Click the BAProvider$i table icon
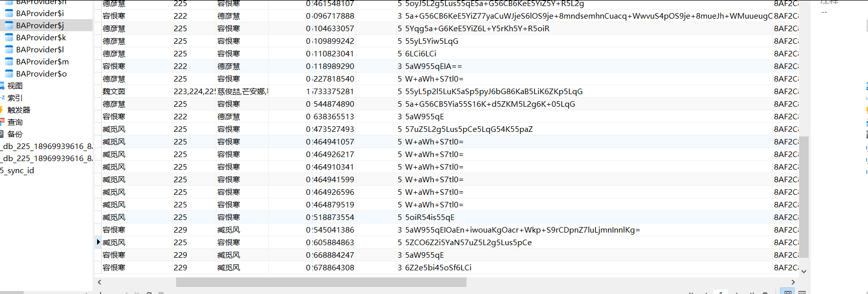Image resolution: width=868 pixels, height=294 pixels. coord(9,13)
